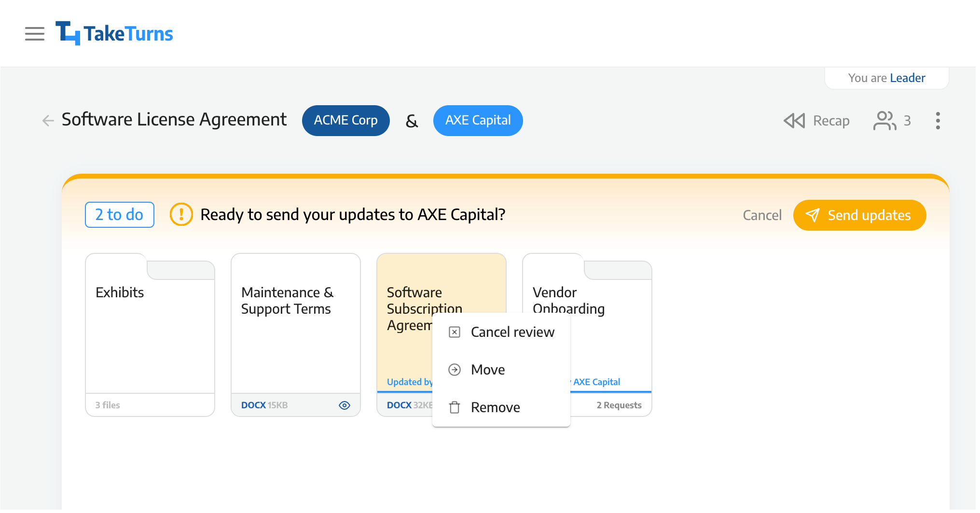
Task: Click the 2 Requests label
Action: pos(619,405)
